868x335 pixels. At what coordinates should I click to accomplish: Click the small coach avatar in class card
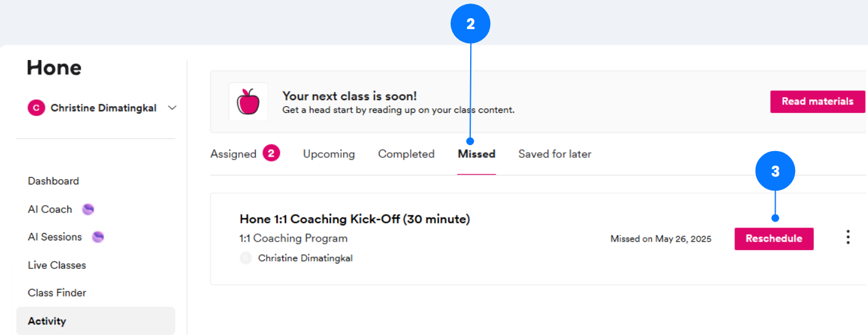click(x=245, y=258)
